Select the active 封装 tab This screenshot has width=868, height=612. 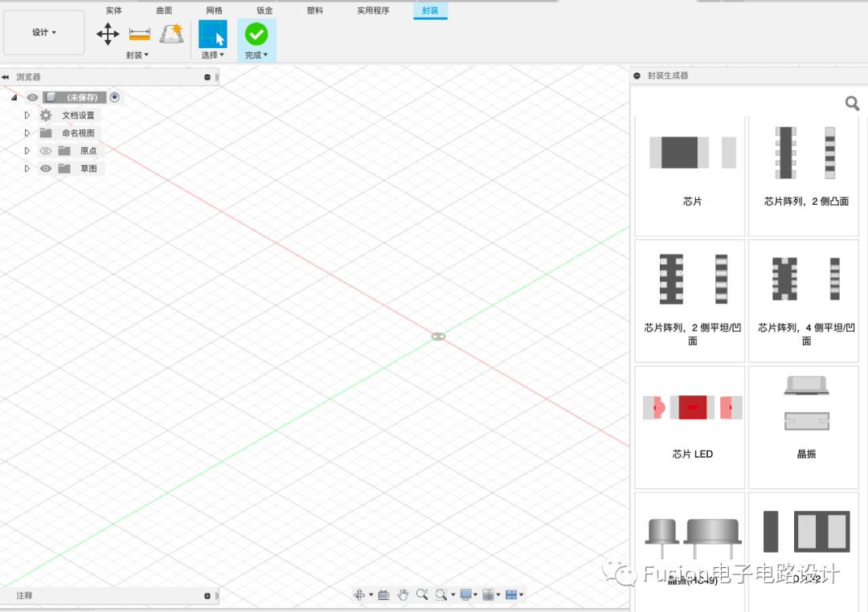pos(430,10)
